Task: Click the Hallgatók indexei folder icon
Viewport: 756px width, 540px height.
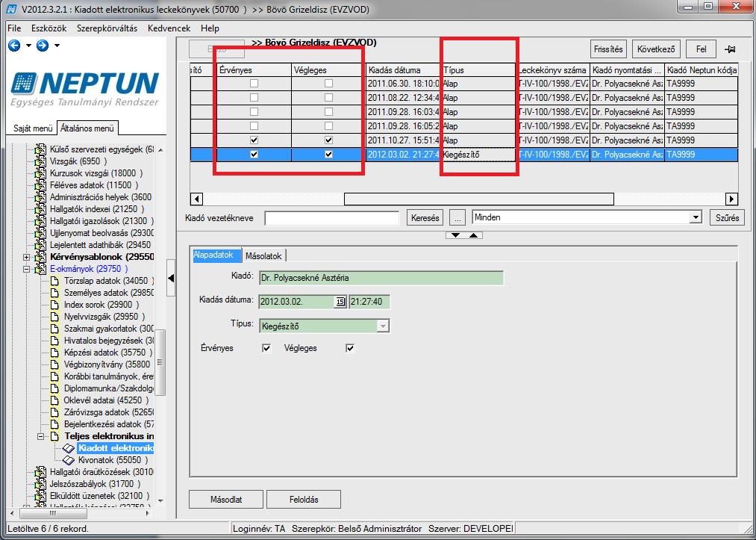Action: point(40,209)
